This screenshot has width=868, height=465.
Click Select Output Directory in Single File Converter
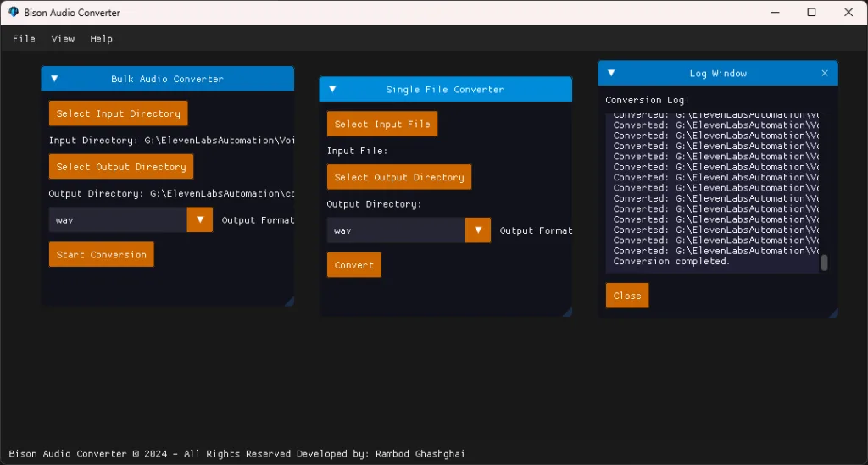coord(399,177)
